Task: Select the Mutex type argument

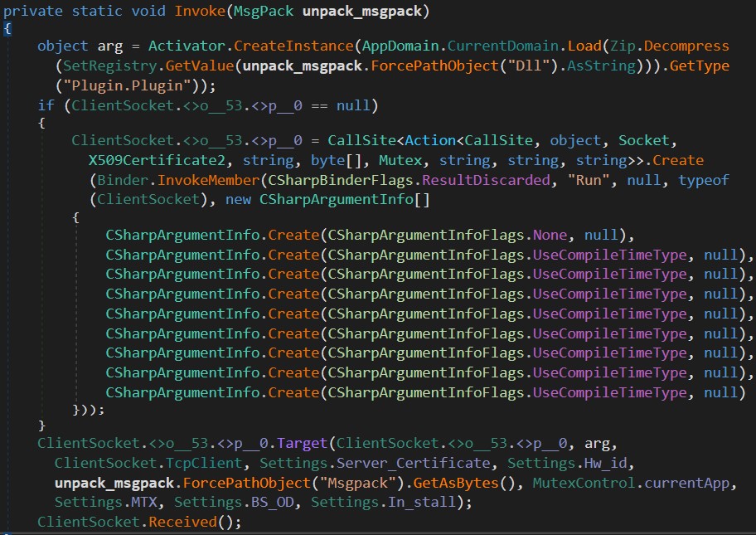Action: click(400, 160)
